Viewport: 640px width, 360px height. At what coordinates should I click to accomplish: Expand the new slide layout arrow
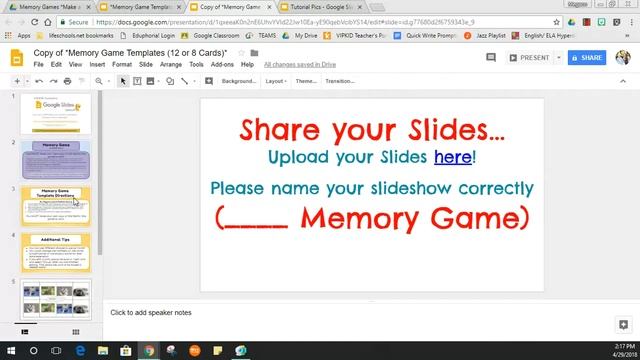[27, 81]
